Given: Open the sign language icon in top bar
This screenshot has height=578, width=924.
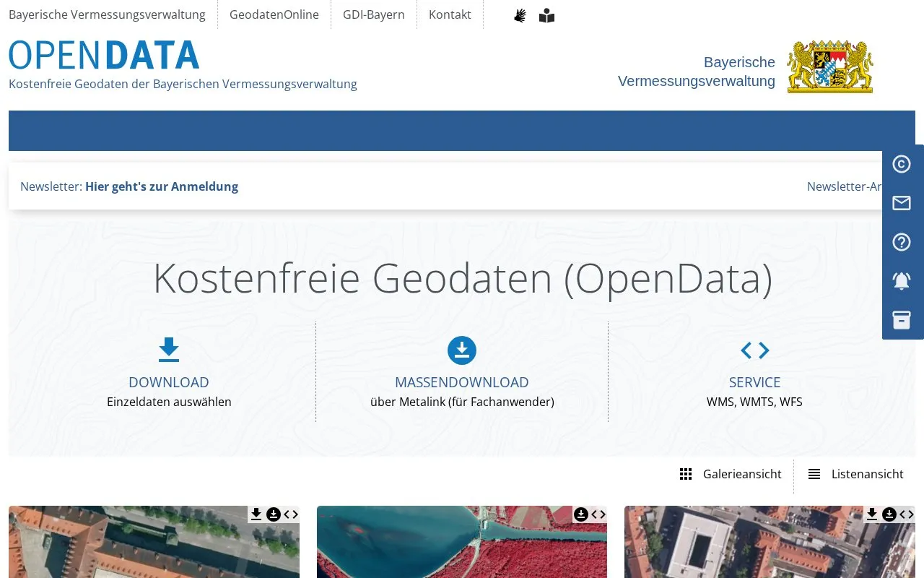Looking at the screenshot, I should [520, 15].
